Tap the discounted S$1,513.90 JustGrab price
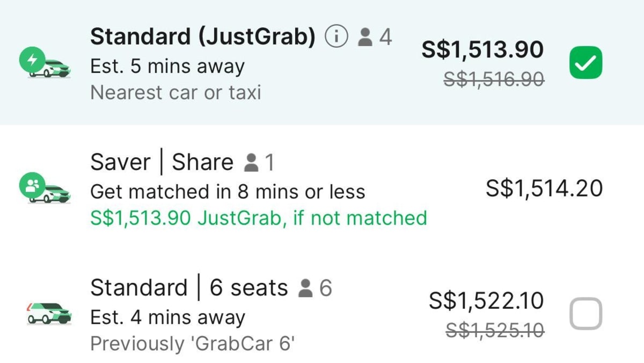The image size is (644, 363). [484, 49]
